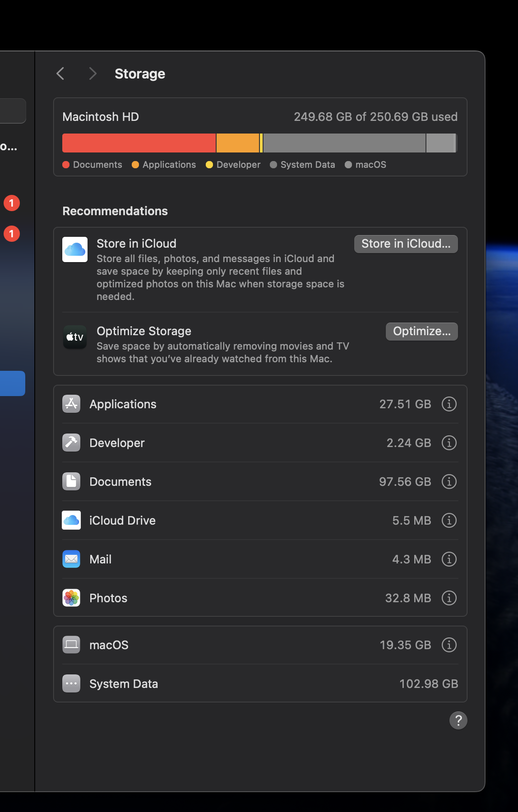Open info for Applications storage
The height and width of the screenshot is (812, 518).
[x=449, y=404]
